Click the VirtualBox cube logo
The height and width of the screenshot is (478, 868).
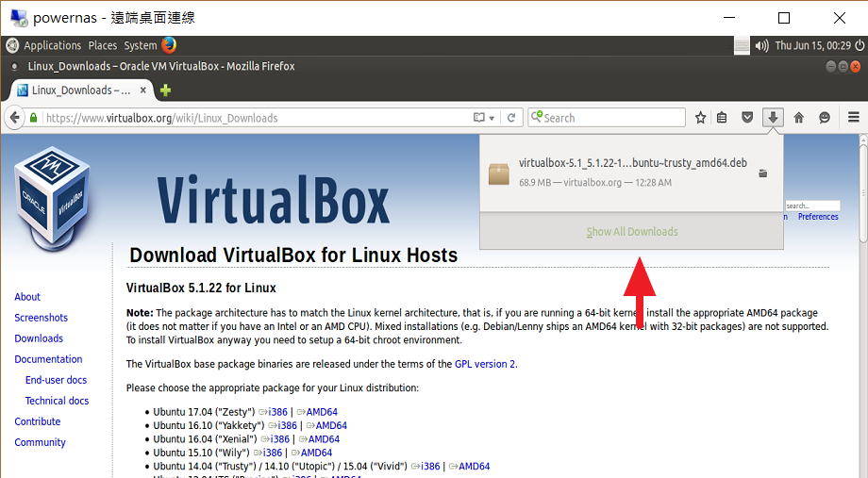(x=52, y=198)
